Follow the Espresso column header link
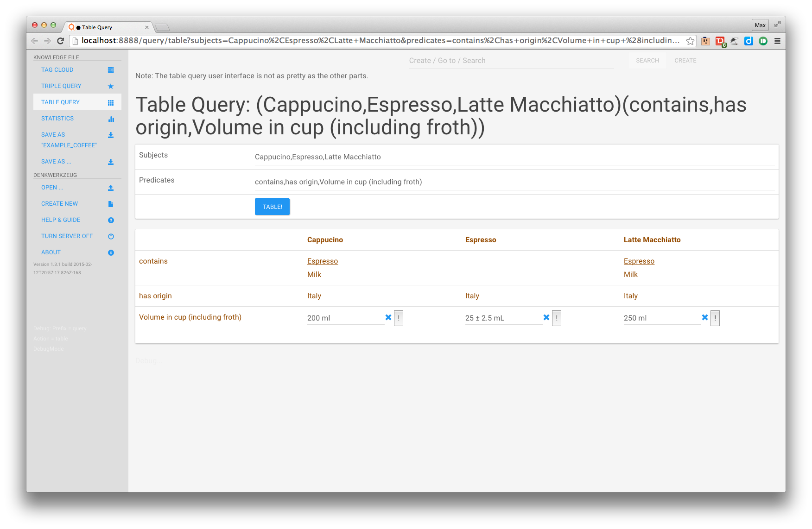The height and width of the screenshot is (529, 812). [481, 240]
